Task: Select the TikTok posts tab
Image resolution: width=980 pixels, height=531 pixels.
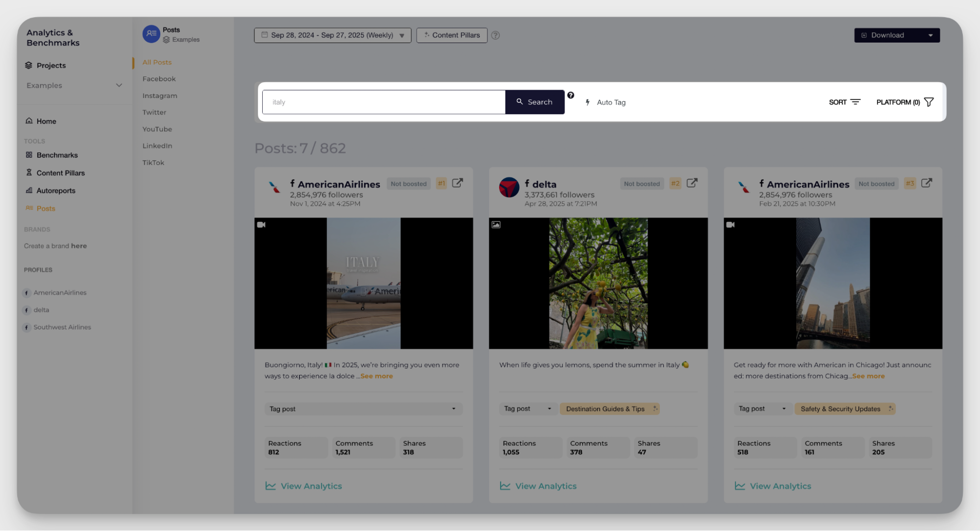Action: click(153, 163)
